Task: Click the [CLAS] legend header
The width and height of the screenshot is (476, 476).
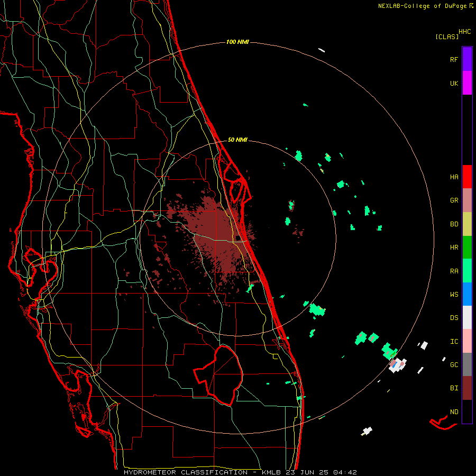Action: 447,37
